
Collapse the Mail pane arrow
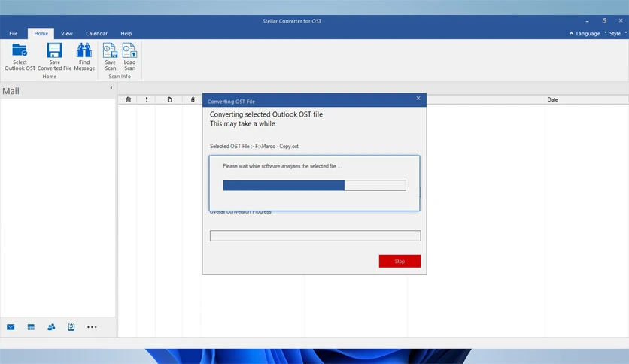(111, 88)
